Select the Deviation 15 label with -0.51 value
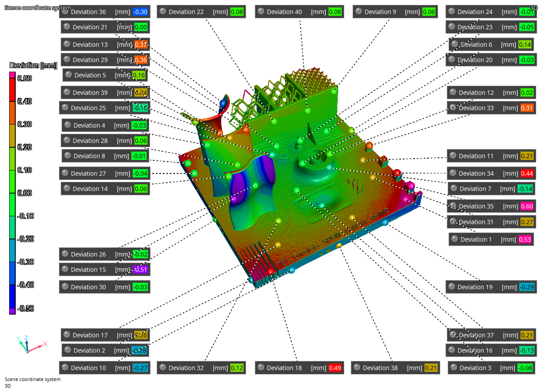540x392 pixels. pos(88,269)
